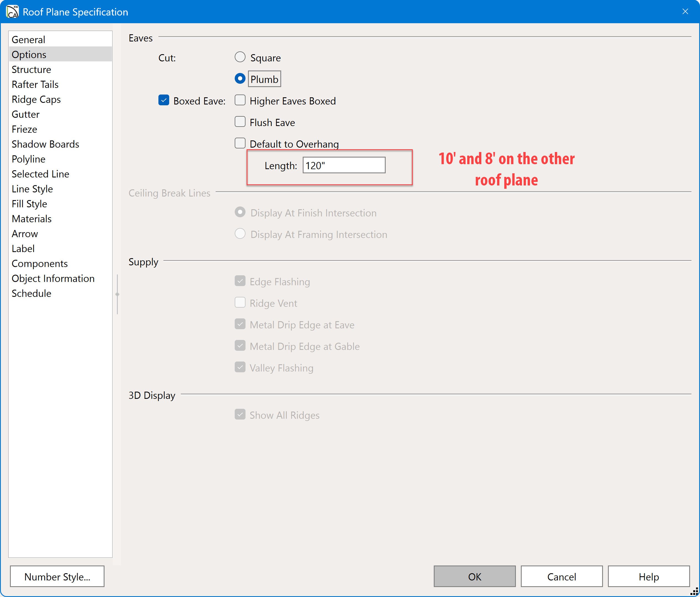Enable Default to Overhang checkbox
The image size is (700, 597).
[x=240, y=143]
